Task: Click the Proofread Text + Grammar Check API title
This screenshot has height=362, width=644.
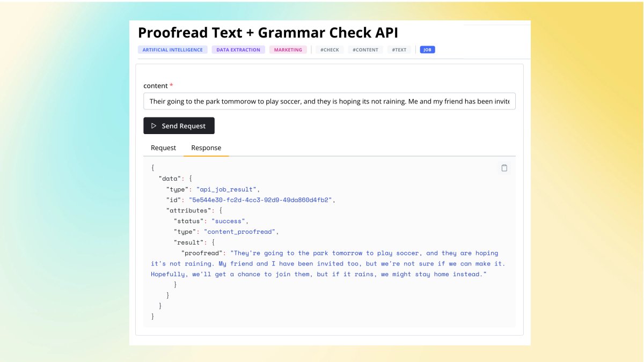Action: pos(268,33)
